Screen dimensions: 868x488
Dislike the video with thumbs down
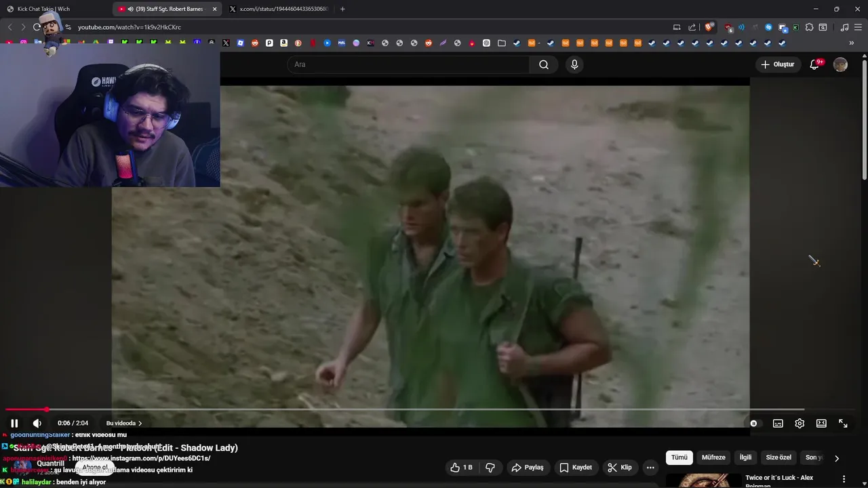coord(490,467)
